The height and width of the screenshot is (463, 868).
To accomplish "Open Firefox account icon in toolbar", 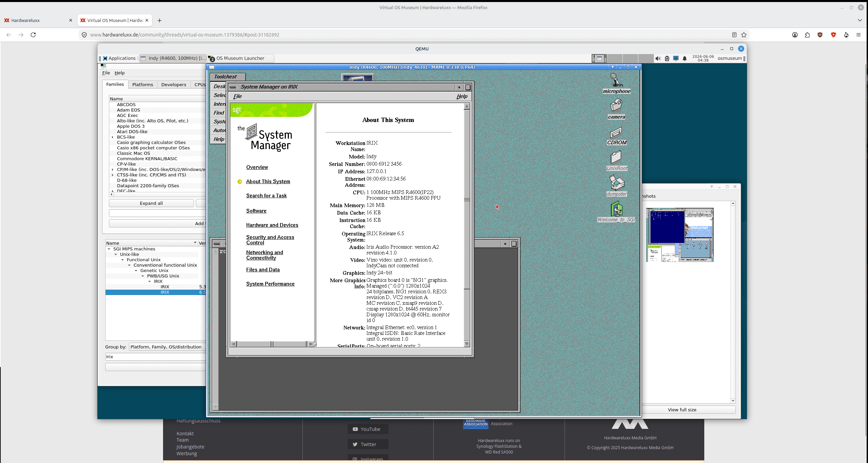I will pyautogui.click(x=795, y=35).
